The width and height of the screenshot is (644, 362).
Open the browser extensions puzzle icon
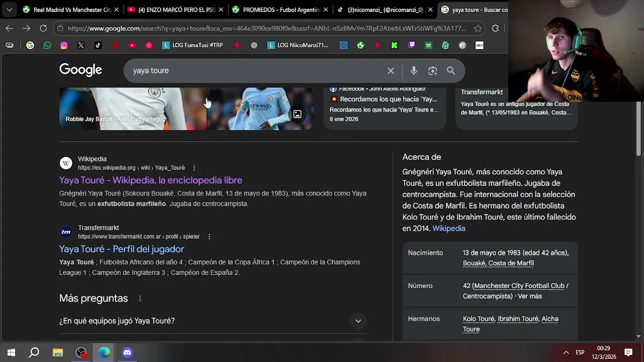click(496, 28)
